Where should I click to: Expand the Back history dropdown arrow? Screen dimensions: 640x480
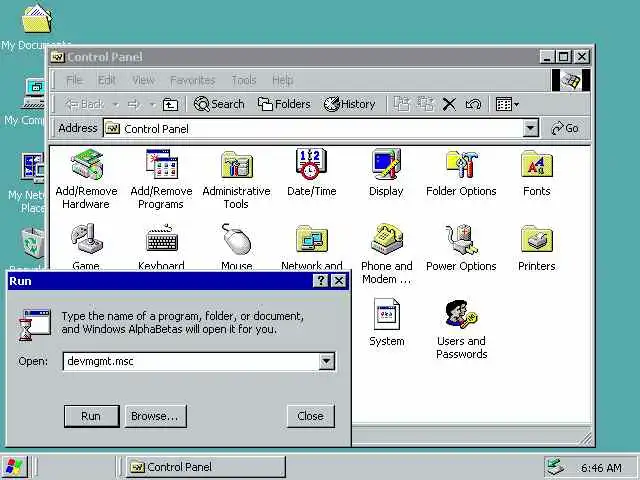pyautogui.click(x=116, y=105)
